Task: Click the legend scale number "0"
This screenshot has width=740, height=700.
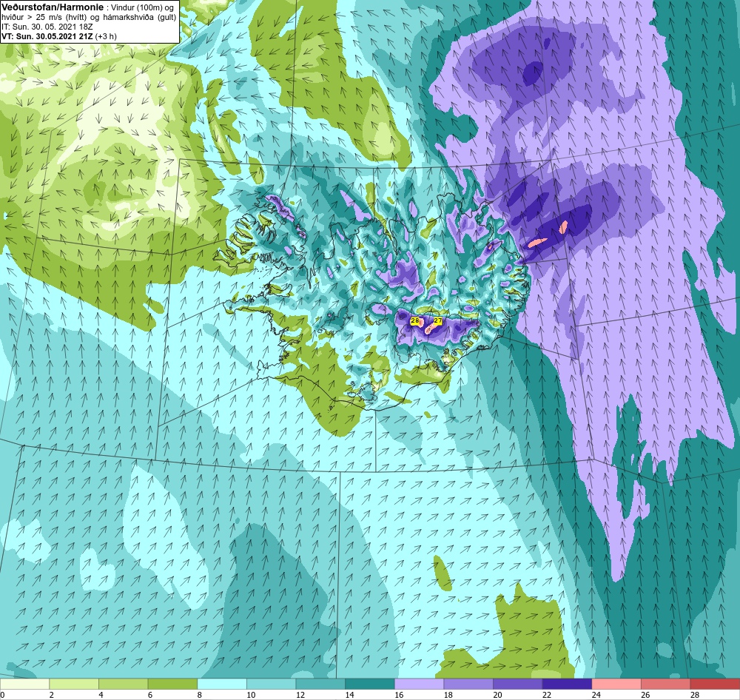Action: click(x=2, y=695)
